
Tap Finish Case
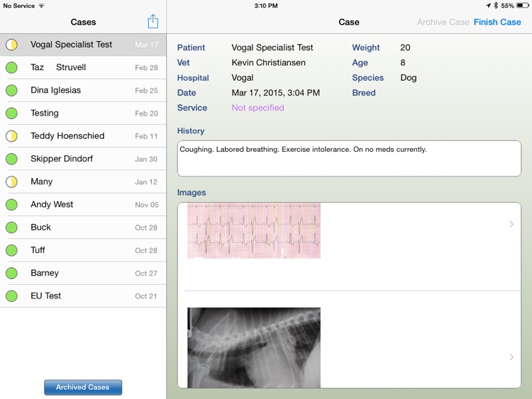pyautogui.click(x=497, y=22)
